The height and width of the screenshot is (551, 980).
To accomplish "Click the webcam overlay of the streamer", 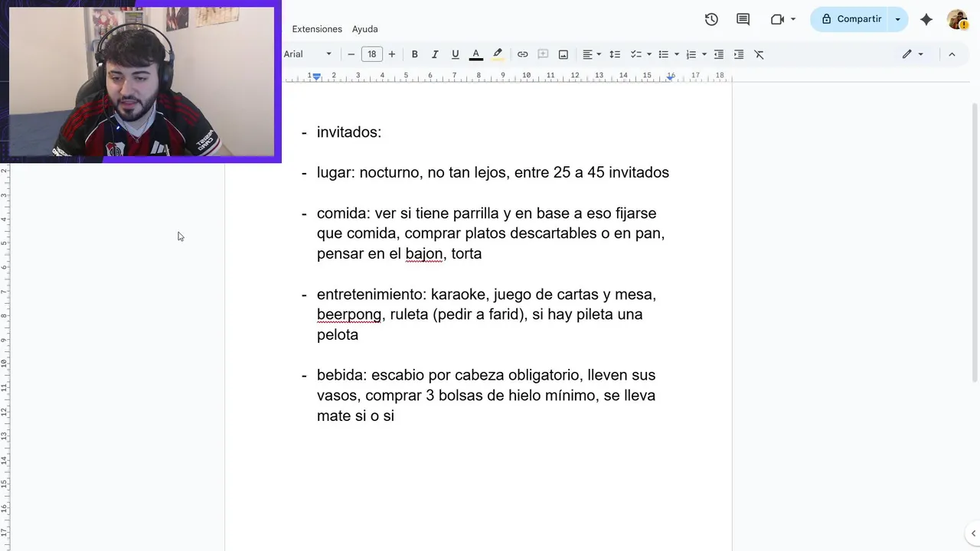I will pyautogui.click(x=141, y=81).
